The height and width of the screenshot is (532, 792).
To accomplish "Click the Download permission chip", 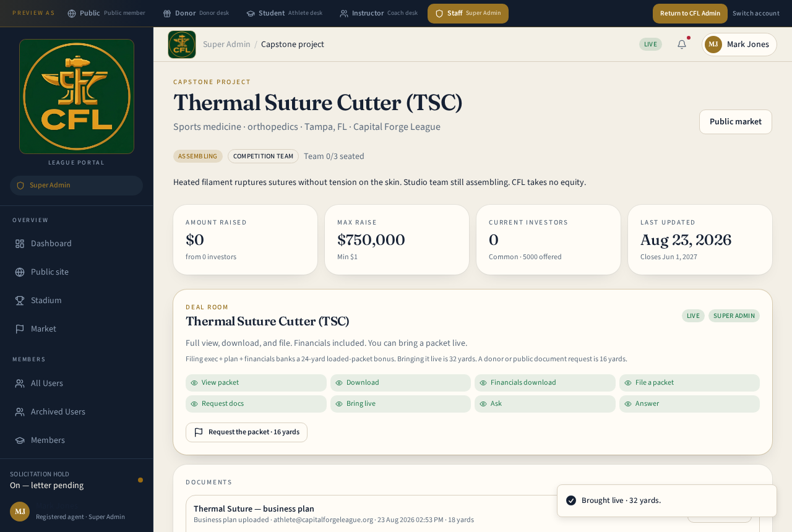I will [400, 383].
